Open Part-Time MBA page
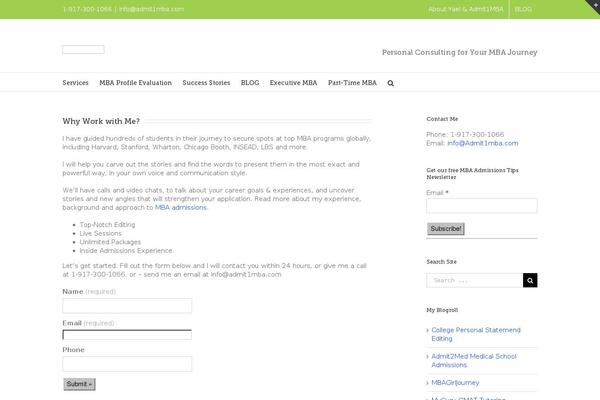Viewport: 600px width, 400px height. point(352,83)
